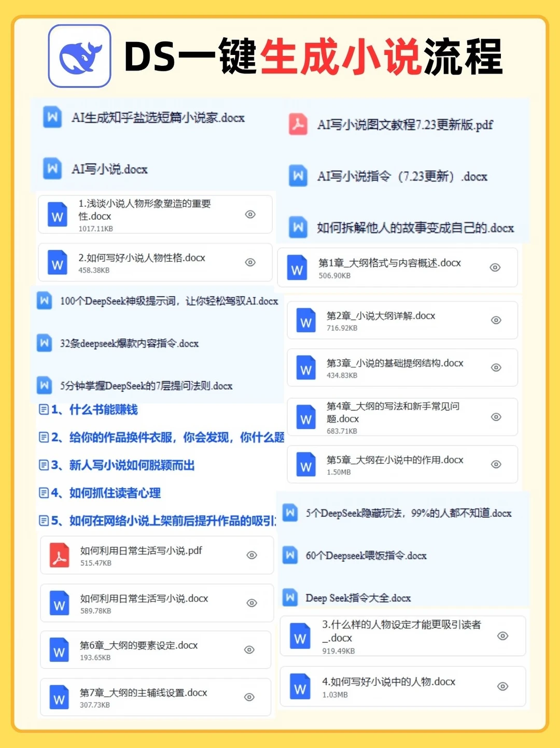The image size is (560, 748).
Task: Click eye icon for 如何利用日常生活写小说.docx
Action: [252, 603]
